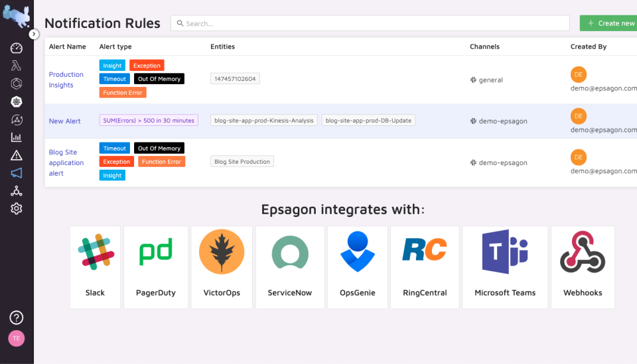Open the settings gear in sidebar

17,209
